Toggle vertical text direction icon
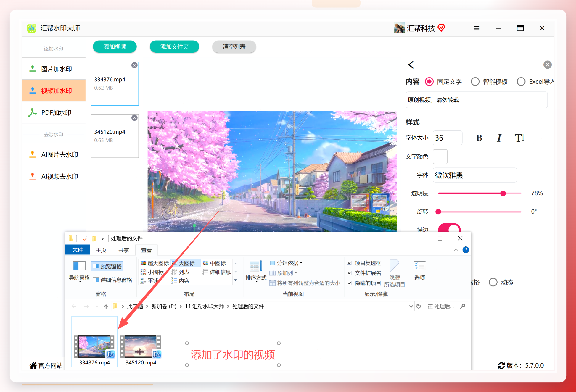The width and height of the screenshot is (576, 392). 519,138
